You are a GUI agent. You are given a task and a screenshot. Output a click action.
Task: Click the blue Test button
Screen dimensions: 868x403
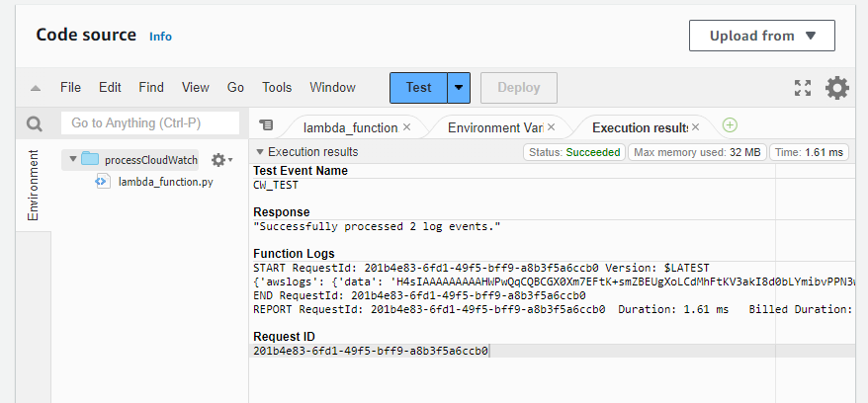(x=418, y=87)
